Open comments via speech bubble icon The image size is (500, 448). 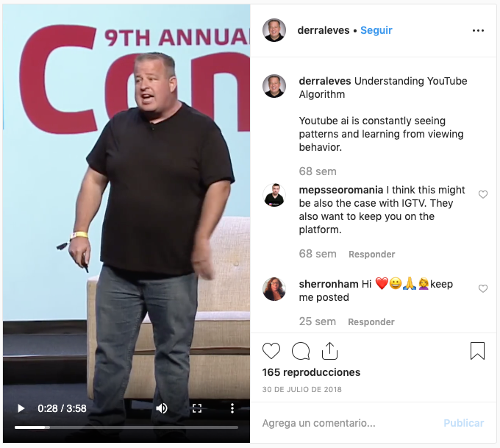(x=301, y=351)
